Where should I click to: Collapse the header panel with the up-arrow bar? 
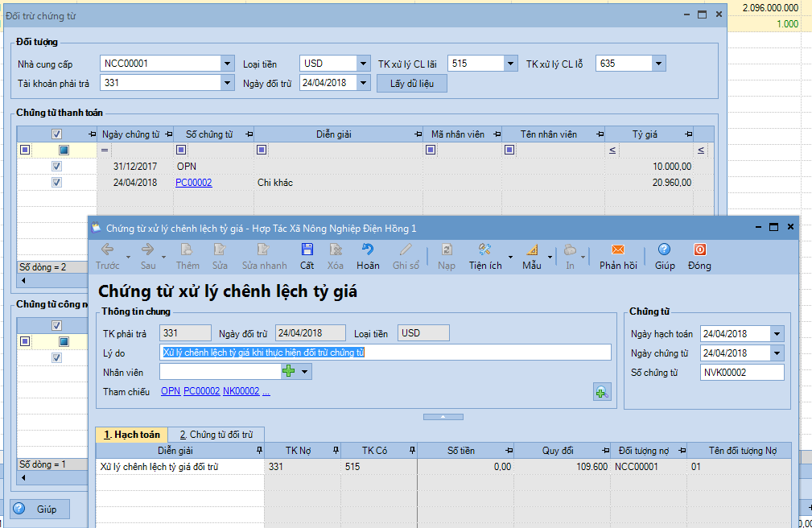coord(443,417)
